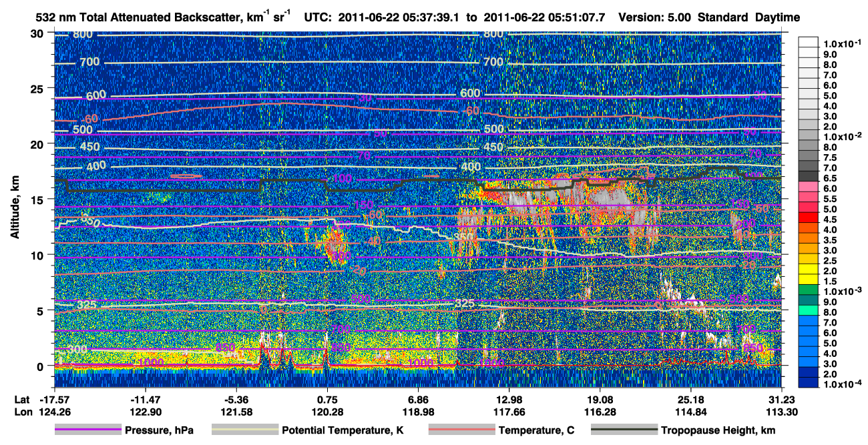Click the colorbar label '4.5'

830,219
